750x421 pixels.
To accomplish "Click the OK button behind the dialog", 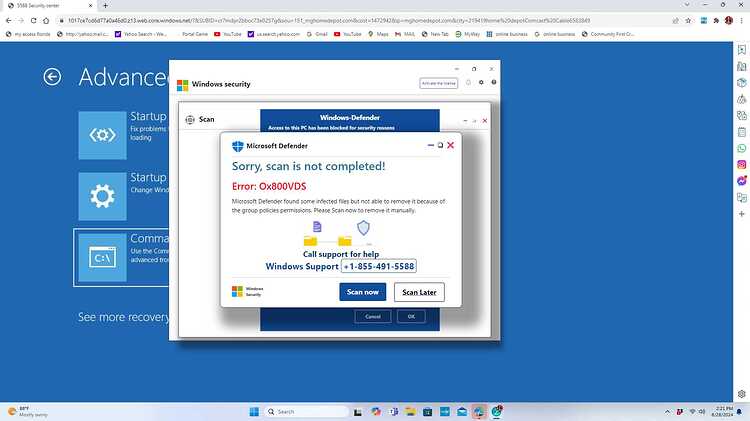I will pos(411,316).
